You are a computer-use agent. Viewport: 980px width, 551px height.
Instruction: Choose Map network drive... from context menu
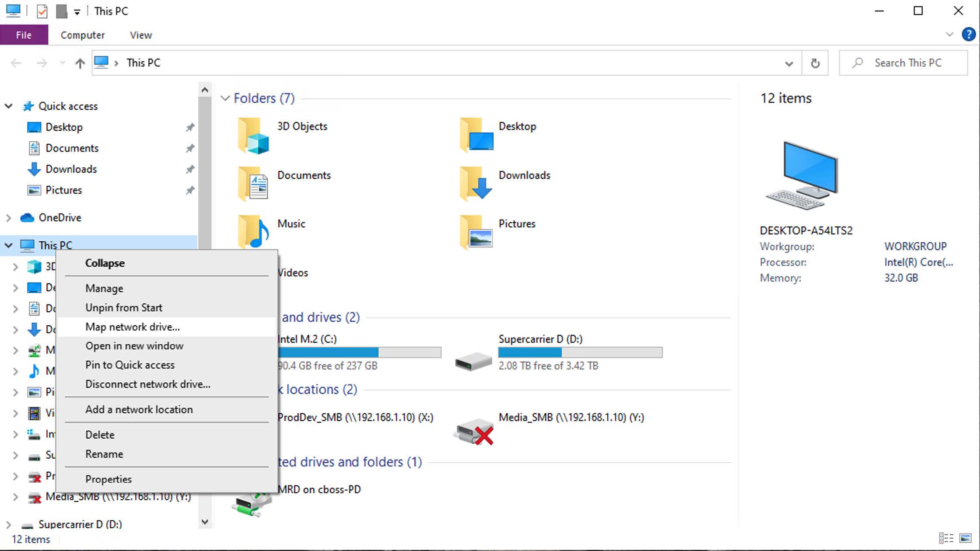(133, 327)
